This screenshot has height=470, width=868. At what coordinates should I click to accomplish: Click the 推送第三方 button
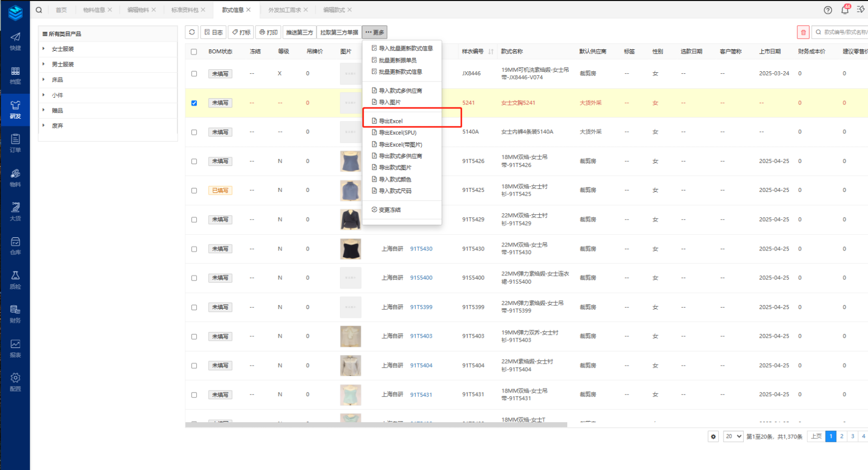299,32
